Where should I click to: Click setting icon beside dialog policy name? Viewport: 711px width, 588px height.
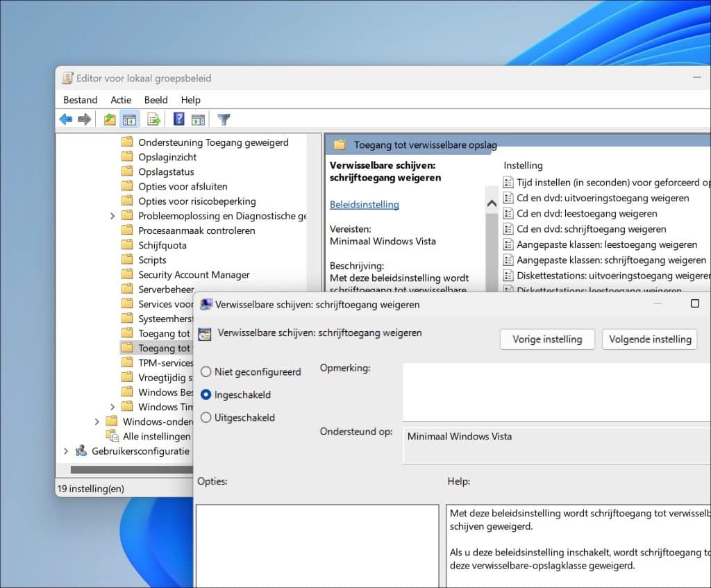[x=205, y=334]
